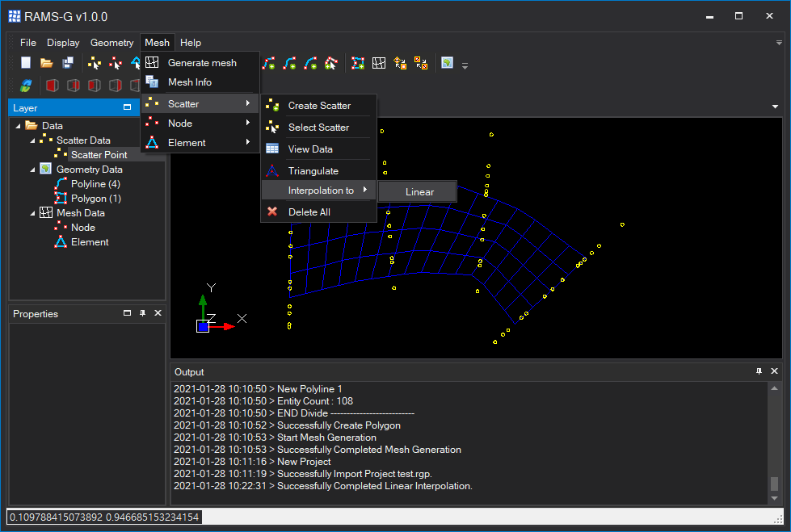Viewport: 791px width, 532px height.
Task: Click the New project toolbar icon
Action: point(26,63)
